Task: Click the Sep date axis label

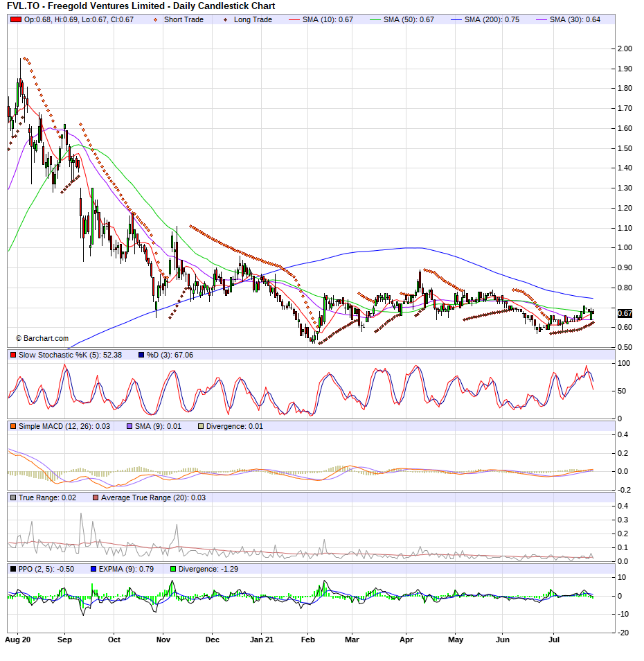Action: coord(64,640)
